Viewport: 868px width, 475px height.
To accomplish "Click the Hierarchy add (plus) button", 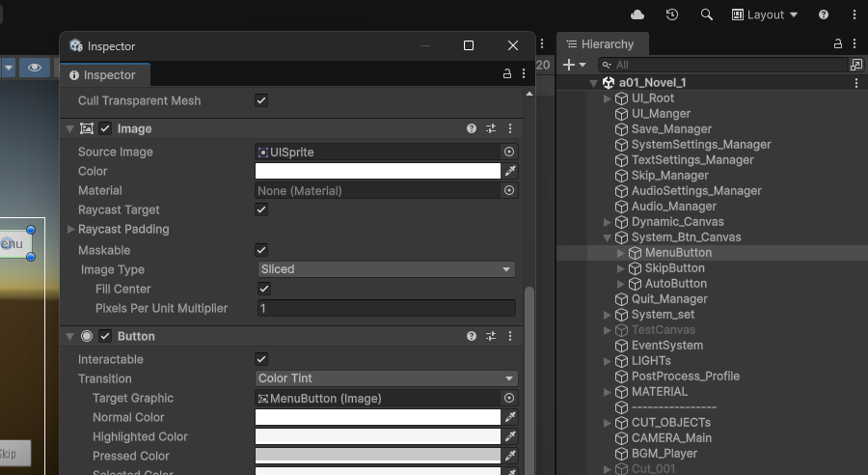I will pos(569,65).
